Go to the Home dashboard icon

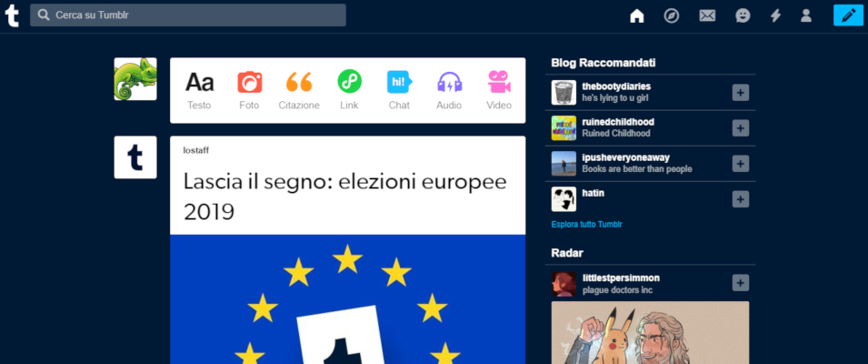click(636, 16)
